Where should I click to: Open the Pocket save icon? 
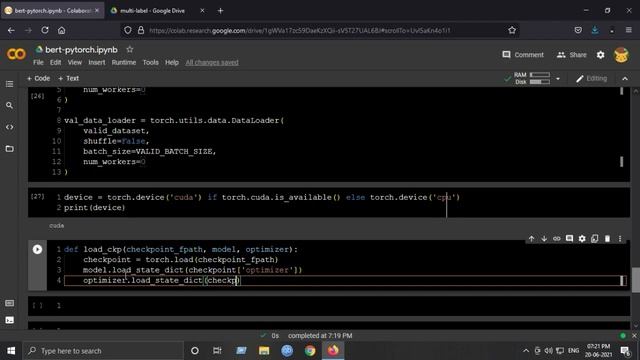click(x=578, y=30)
